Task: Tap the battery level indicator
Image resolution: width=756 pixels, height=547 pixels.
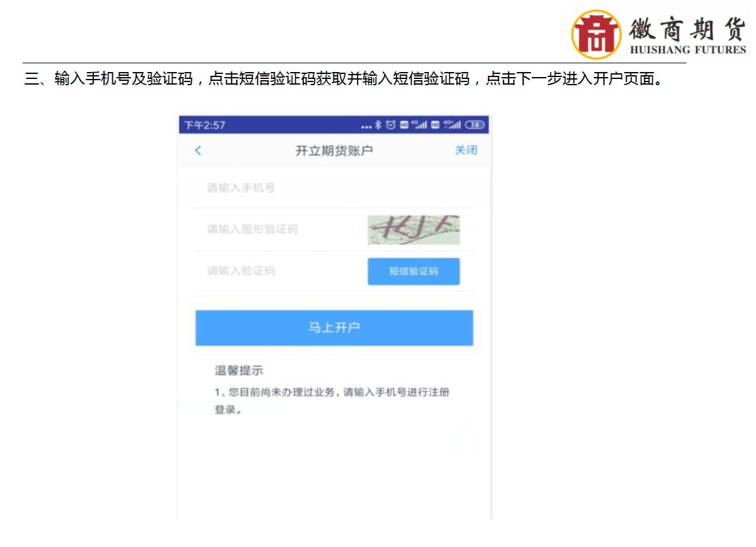Action: 474,125
